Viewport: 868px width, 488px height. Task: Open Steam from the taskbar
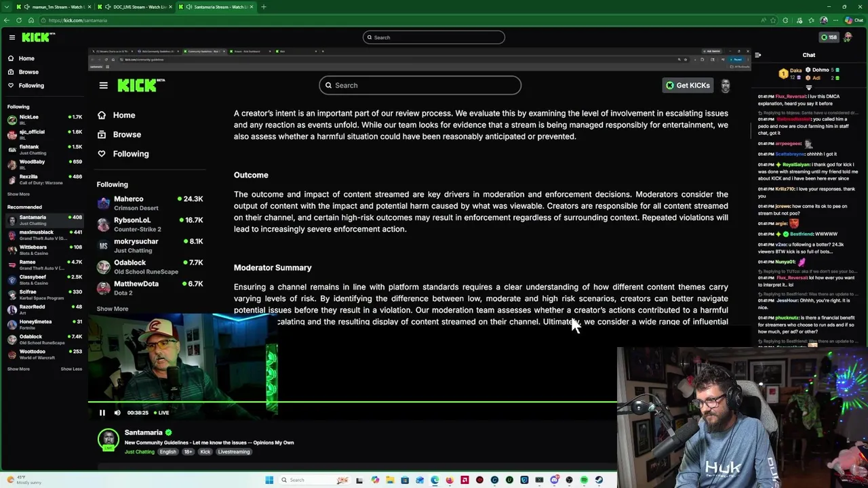click(x=599, y=481)
